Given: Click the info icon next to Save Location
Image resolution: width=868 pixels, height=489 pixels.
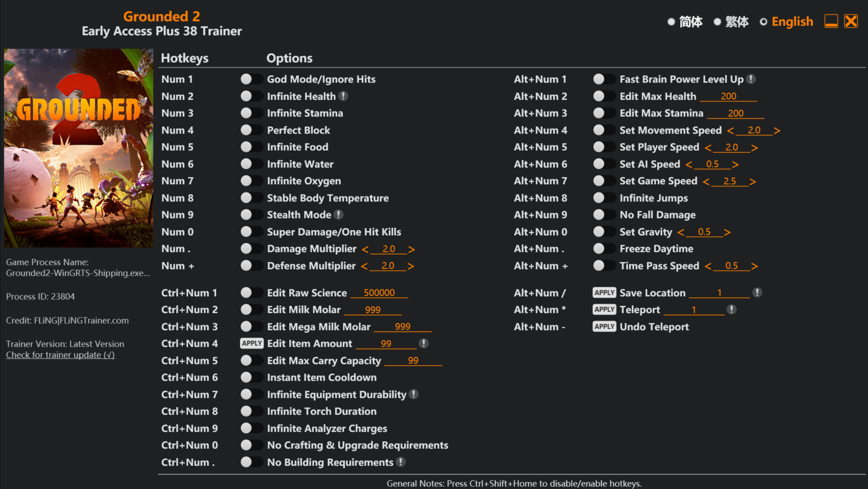Looking at the screenshot, I should click(757, 293).
